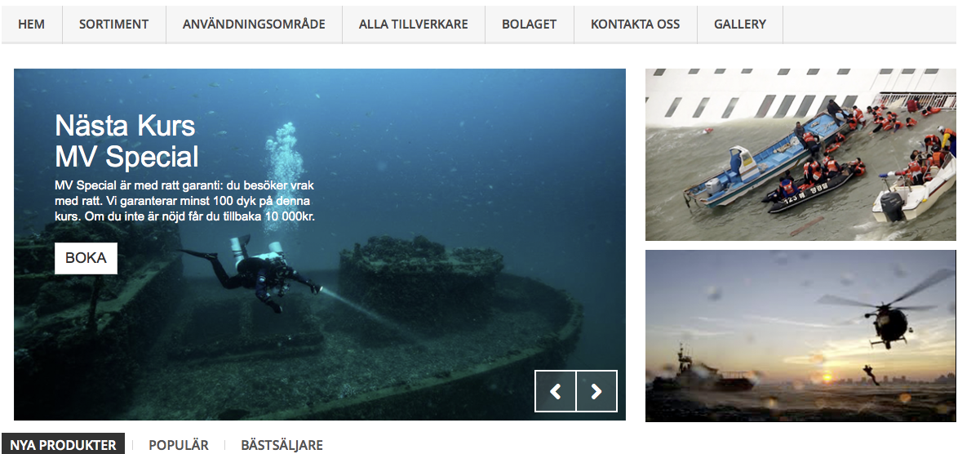Go to ALLA TILLVERKARE page
The height and width of the screenshot is (454, 980).
point(413,24)
